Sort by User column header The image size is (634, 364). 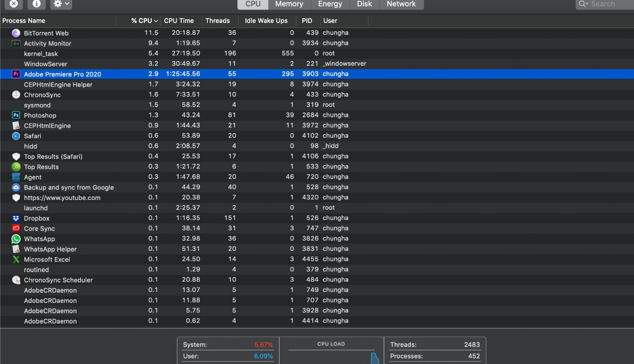click(x=344, y=21)
